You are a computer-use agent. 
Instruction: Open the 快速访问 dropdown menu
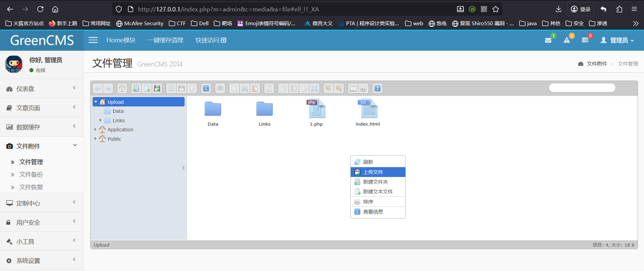click(211, 40)
